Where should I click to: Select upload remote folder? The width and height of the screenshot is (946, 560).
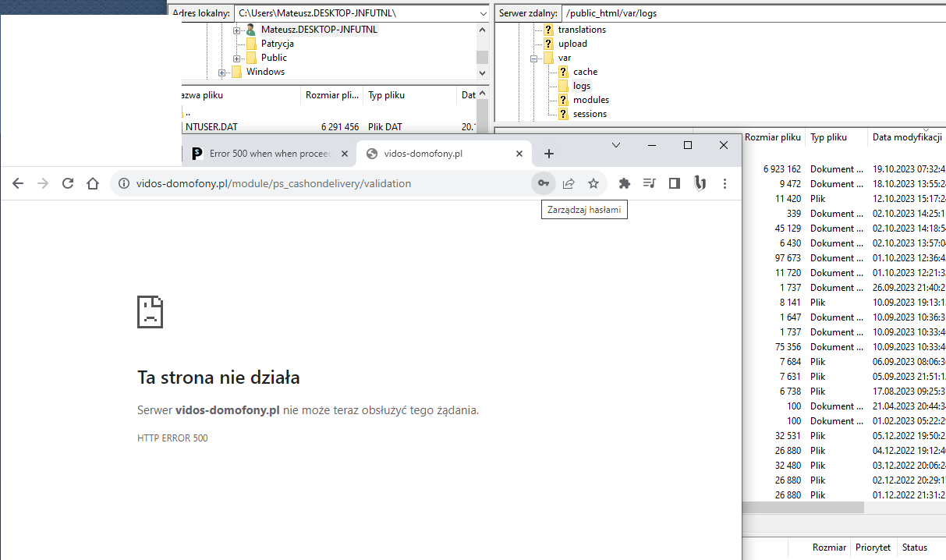click(x=572, y=44)
